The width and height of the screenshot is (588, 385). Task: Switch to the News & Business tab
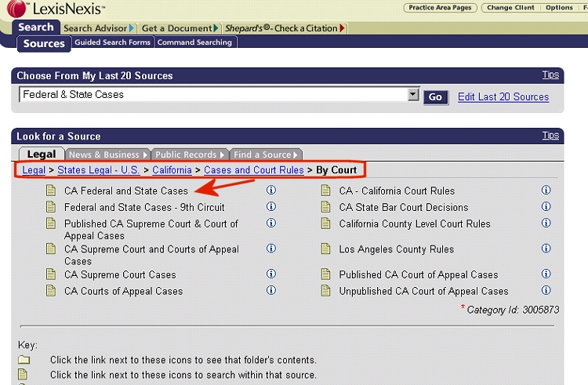(107, 154)
